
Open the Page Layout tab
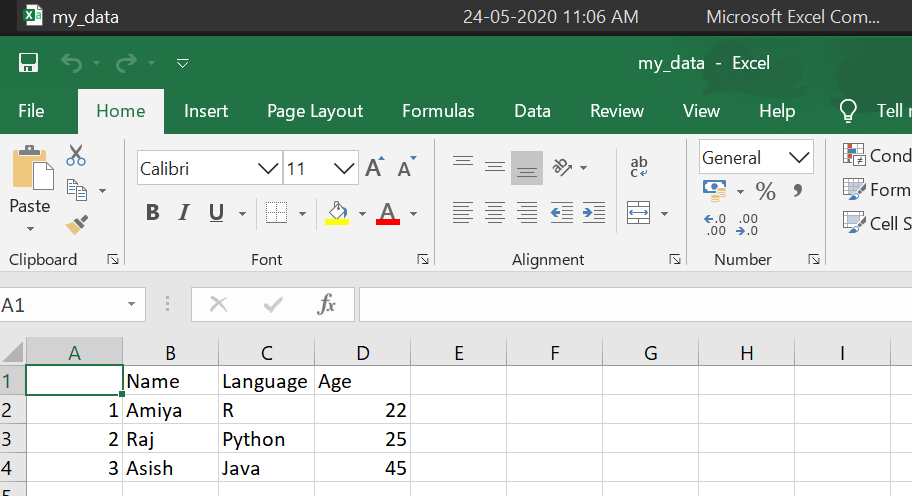315,111
